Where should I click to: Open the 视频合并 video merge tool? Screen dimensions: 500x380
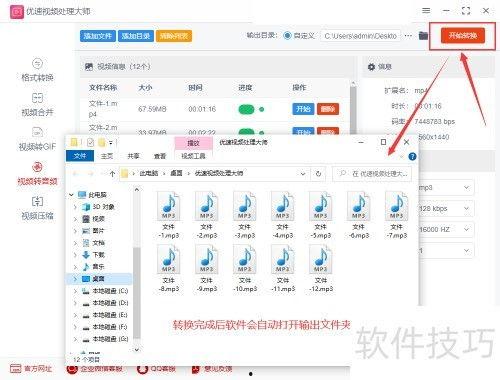click(37, 105)
